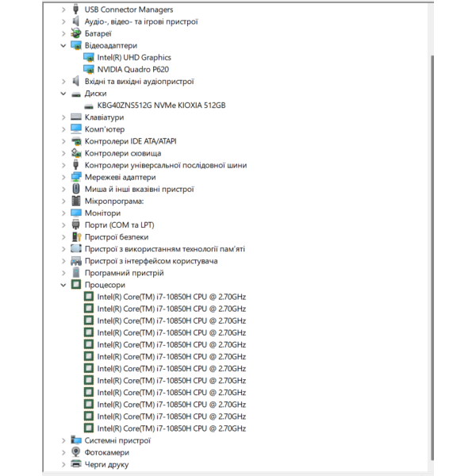Select the last i7-10850H processor entry

171,428
